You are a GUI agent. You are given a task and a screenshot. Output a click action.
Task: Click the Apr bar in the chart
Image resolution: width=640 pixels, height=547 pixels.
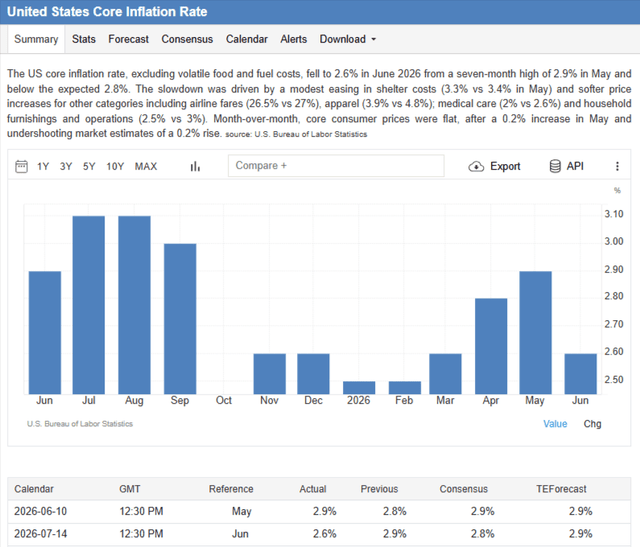pyautogui.click(x=491, y=347)
